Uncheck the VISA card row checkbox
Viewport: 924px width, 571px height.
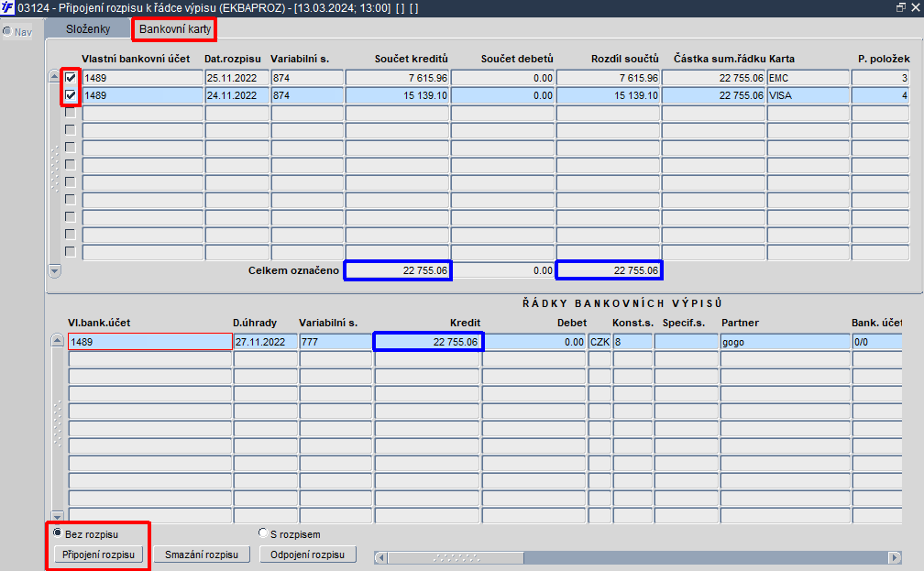[70, 95]
